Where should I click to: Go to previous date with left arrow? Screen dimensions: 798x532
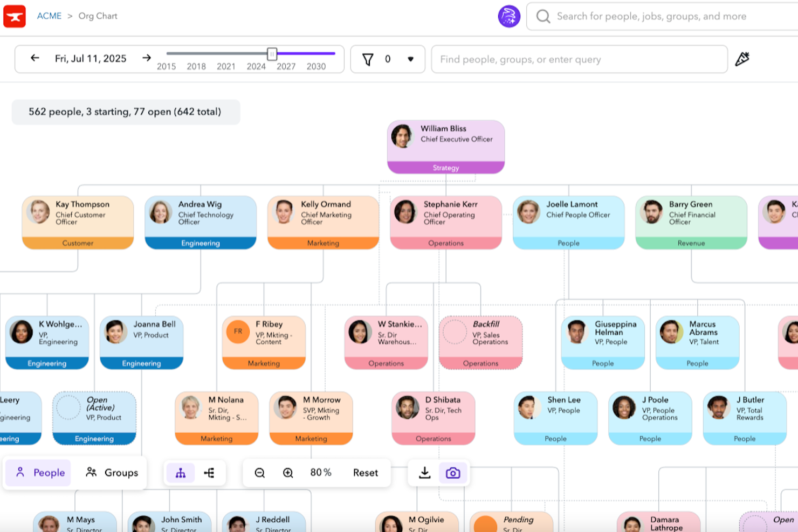35,58
